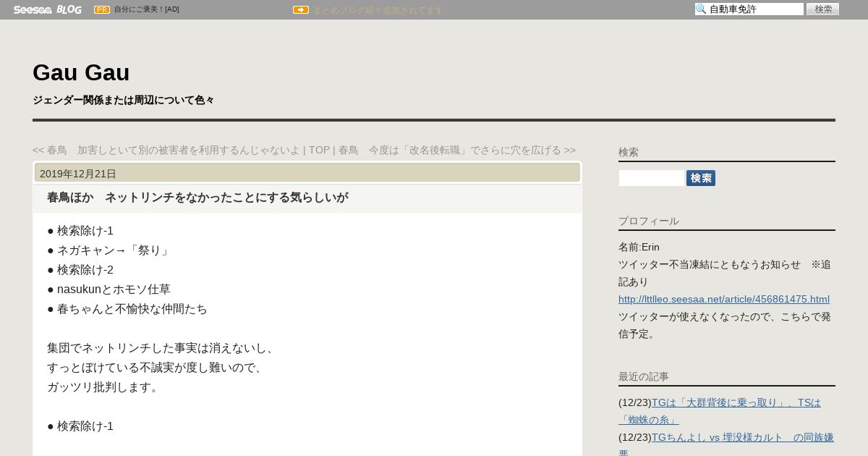
Task: Click the profile name 名前:Erin
Action: [x=639, y=247]
